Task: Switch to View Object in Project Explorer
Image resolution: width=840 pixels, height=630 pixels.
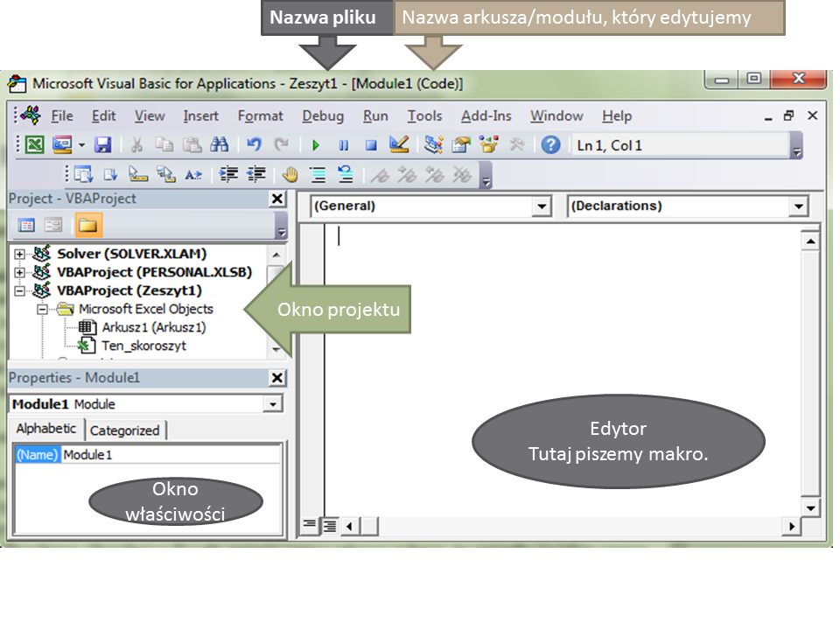Action: tap(53, 224)
